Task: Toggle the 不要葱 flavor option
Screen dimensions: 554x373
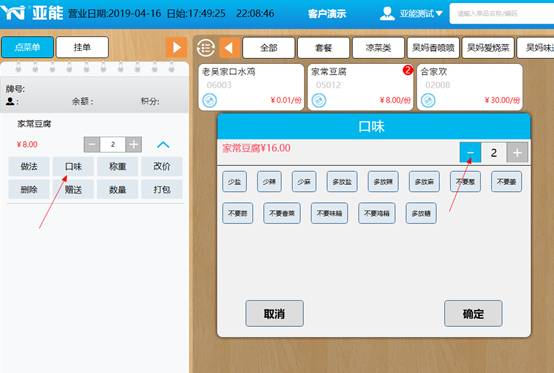Action: [x=465, y=182]
